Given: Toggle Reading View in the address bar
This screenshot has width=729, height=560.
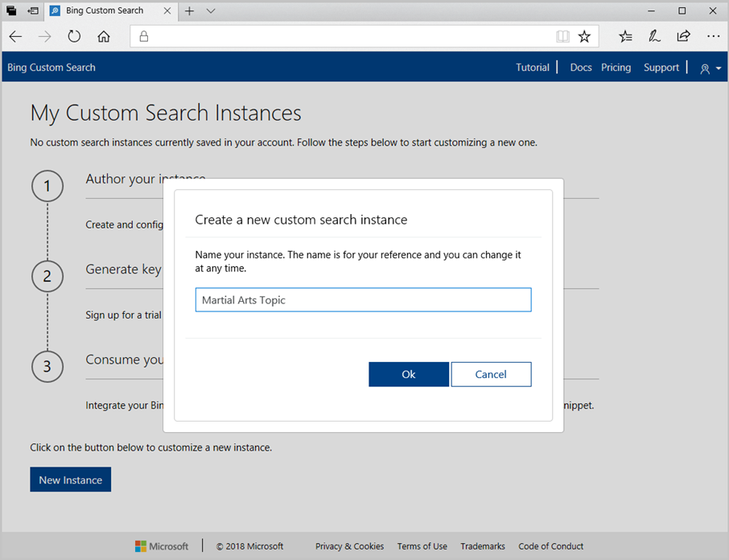Looking at the screenshot, I should (562, 36).
